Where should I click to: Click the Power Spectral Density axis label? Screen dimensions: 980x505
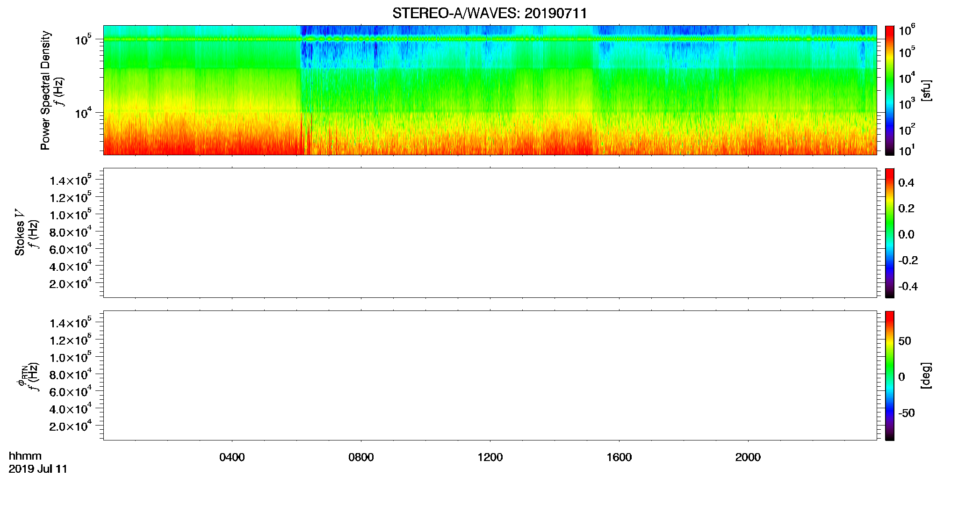click(45, 90)
